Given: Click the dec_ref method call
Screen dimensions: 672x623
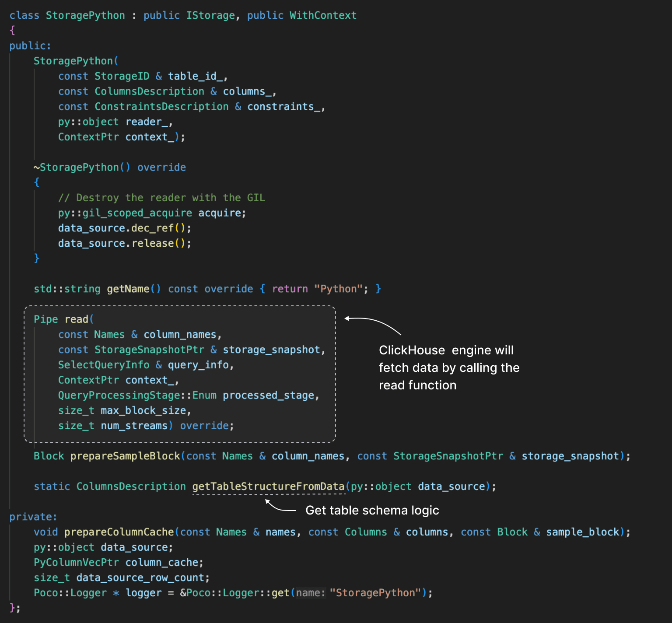Looking at the screenshot, I should click(152, 228).
